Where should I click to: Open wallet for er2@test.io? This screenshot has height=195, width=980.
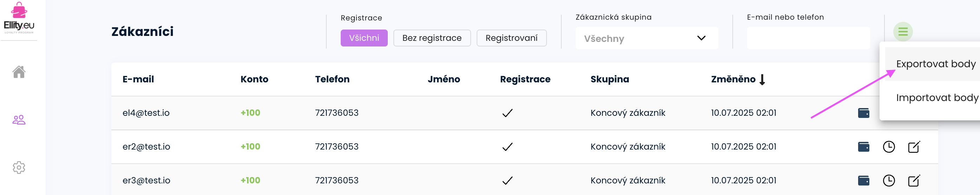pos(863,147)
